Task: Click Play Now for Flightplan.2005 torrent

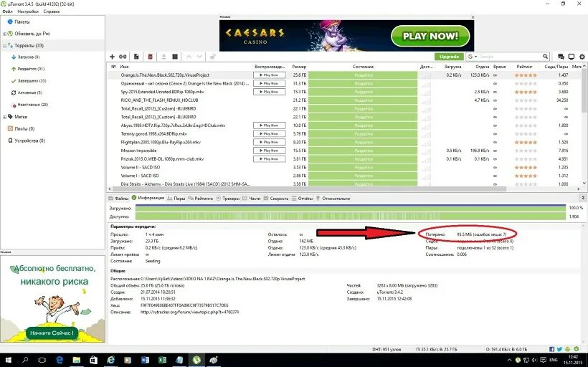Action: point(269,142)
